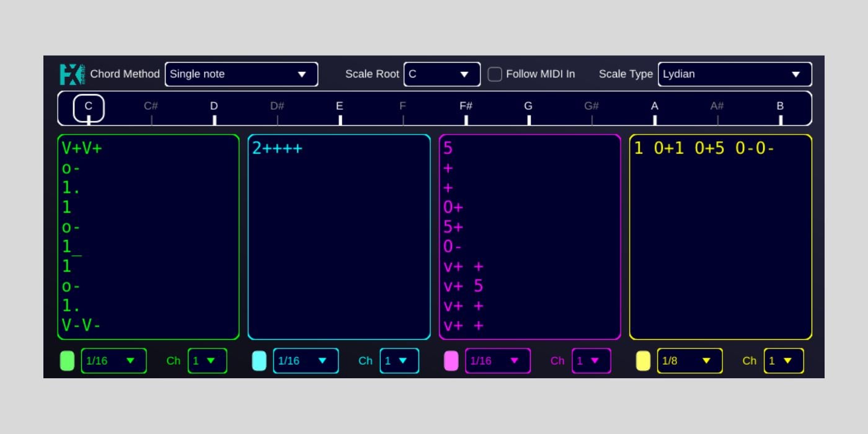The image size is (868, 434).
Task: Click the magenta sequence editor area
Action: (x=530, y=236)
